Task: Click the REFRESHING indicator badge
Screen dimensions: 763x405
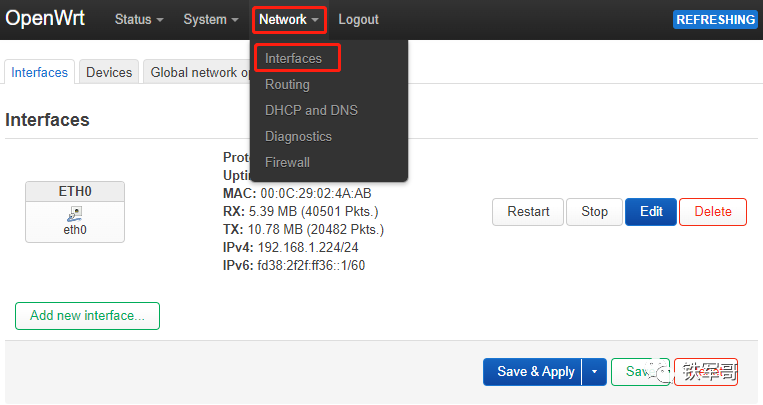Action: click(x=715, y=19)
